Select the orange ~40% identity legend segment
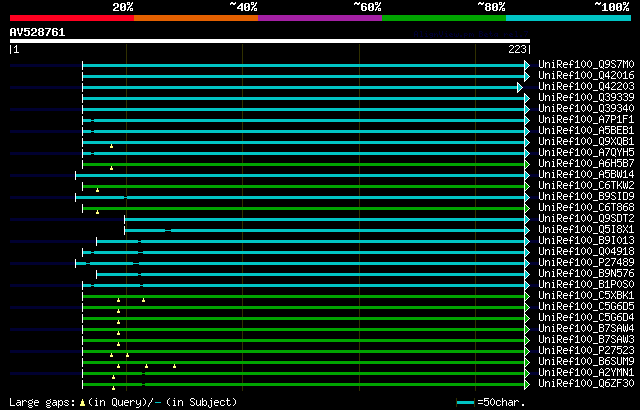Image resolution: width=640 pixels, height=410 pixels. tap(196, 18)
